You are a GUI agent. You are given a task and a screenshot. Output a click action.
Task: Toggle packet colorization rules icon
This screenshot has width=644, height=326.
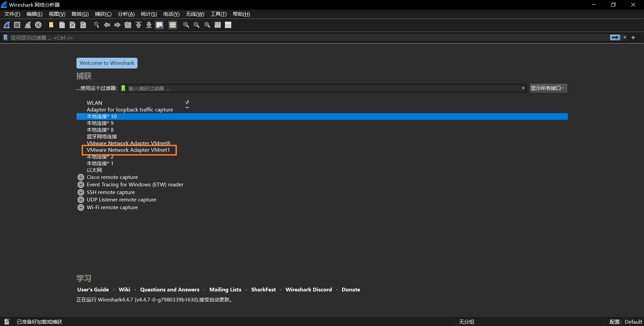pyautogui.click(x=173, y=25)
